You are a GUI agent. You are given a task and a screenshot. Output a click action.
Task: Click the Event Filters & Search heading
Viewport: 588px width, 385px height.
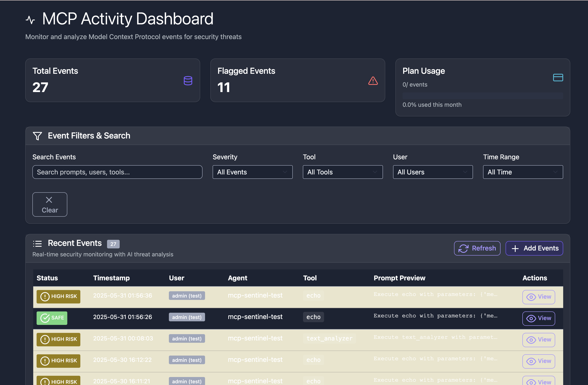[89, 136]
